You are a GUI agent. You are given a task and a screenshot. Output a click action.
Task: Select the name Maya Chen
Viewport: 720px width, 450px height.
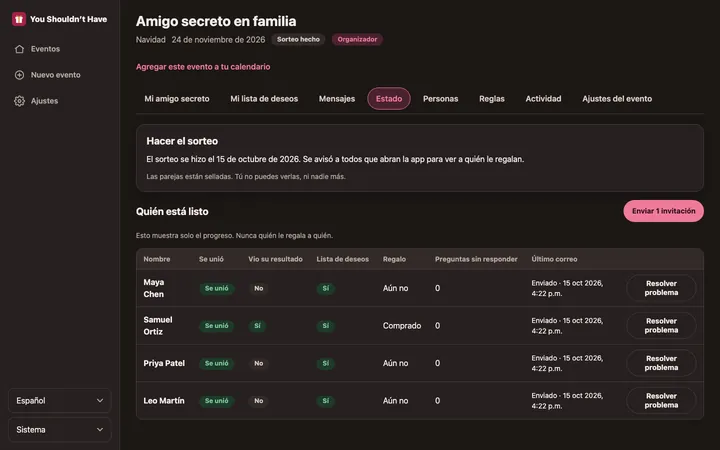[154, 288]
